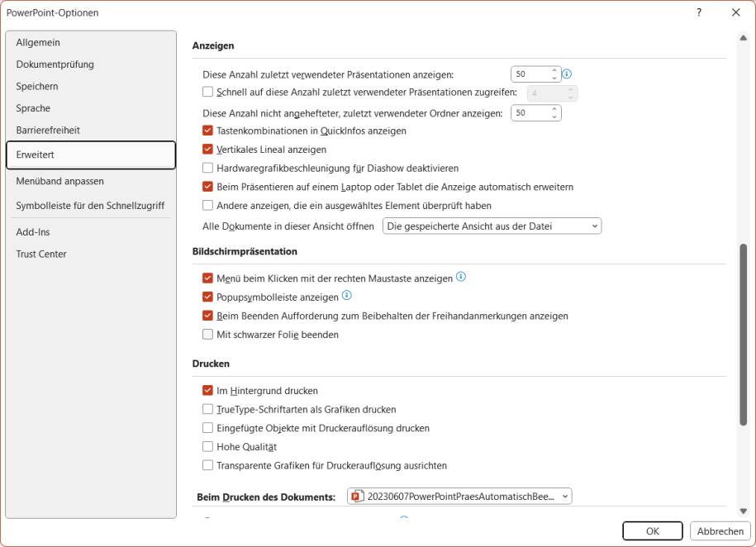
Task: Dismiss the dialog via Abbrechen
Action: pos(720,530)
